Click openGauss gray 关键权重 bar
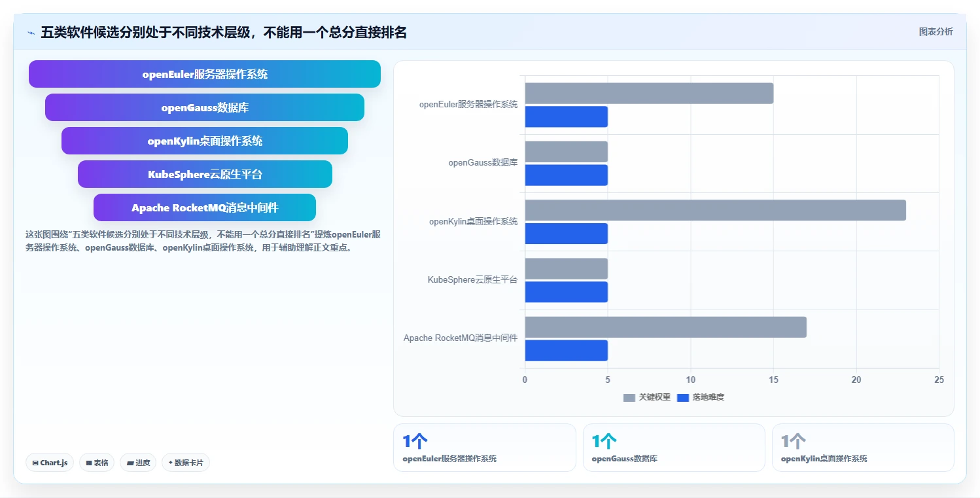The image size is (980, 498). [566, 152]
